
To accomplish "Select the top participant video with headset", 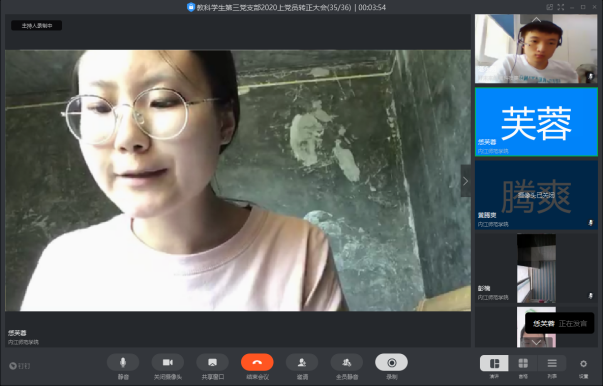I will [x=536, y=49].
